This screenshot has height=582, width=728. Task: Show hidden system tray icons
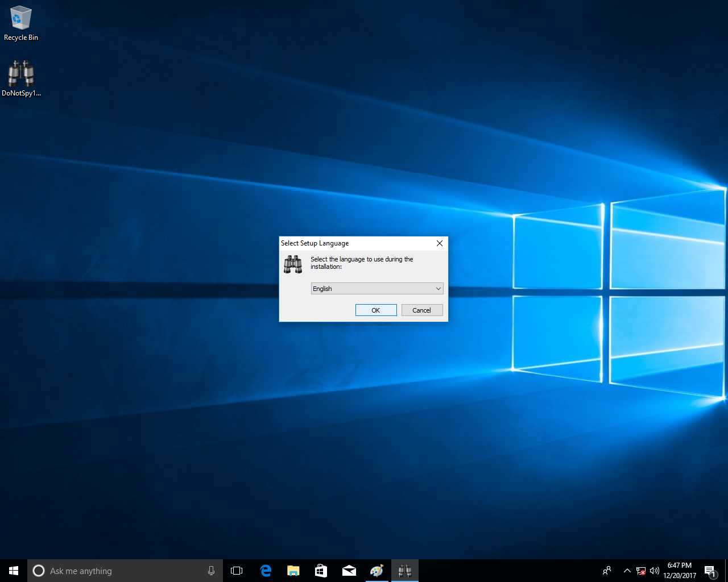click(x=627, y=571)
